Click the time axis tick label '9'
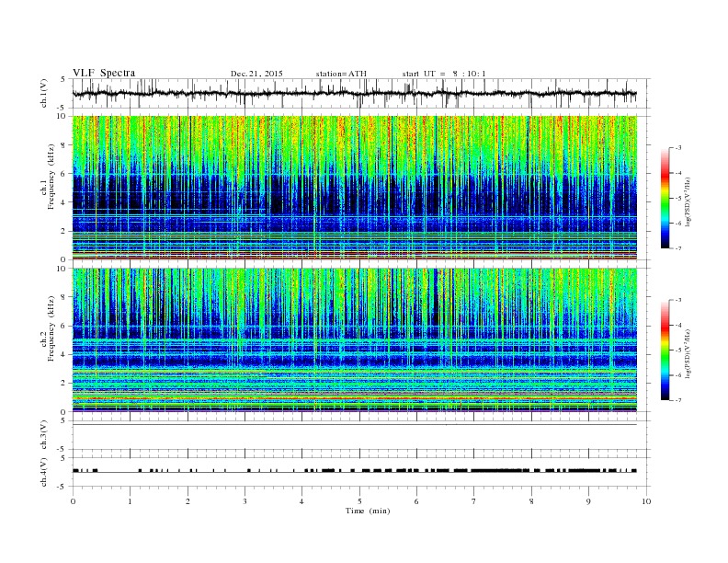 pos(588,501)
